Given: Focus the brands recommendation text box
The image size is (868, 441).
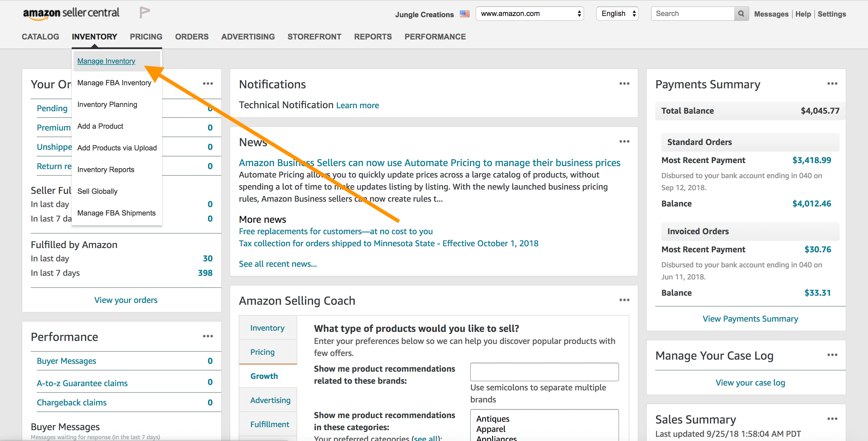Looking at the screenshot, I should click(544, 372).
